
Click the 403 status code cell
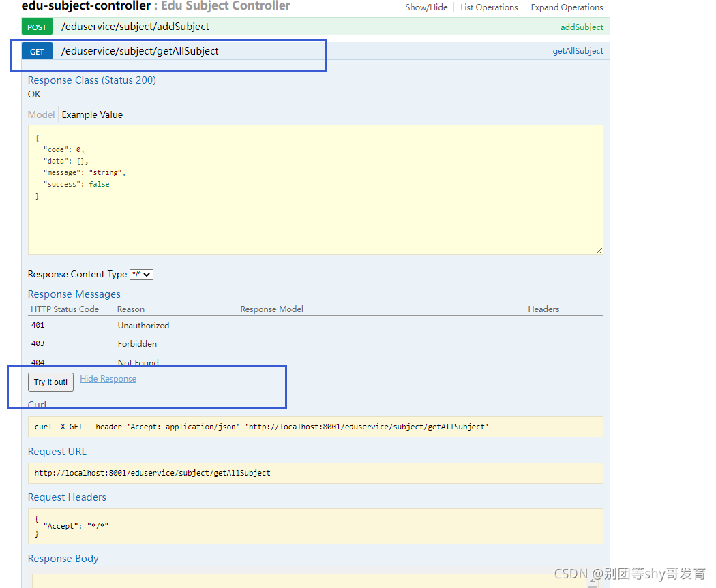(38, 343)
